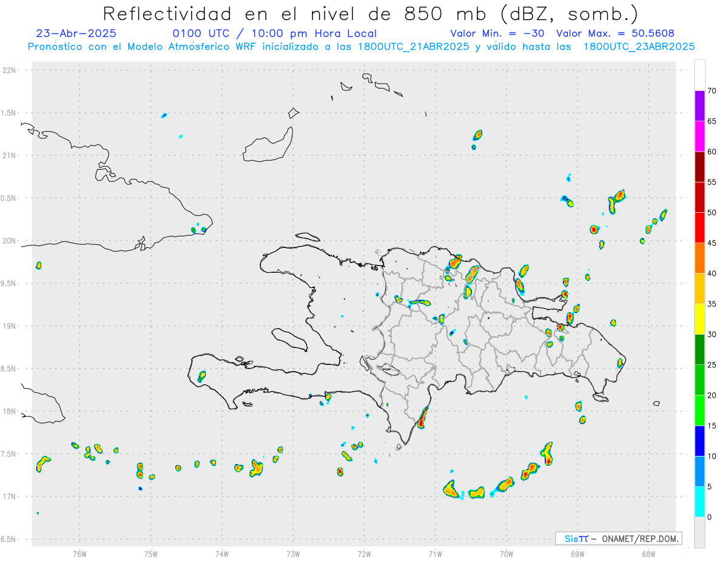This screenshot has width=728, height=562.
Task: Select the dark maroon colorbar band between 55 and 60
Action: click(699, 167)
